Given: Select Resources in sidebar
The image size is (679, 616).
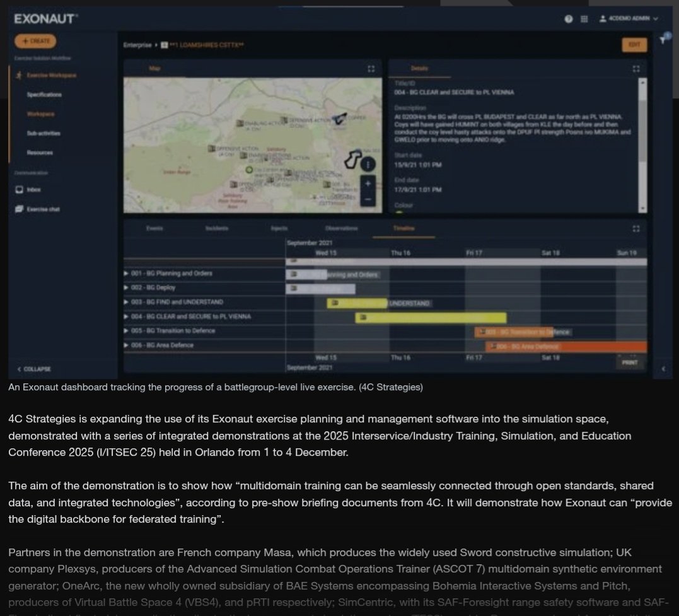Looking at the screenshot, I should pyautogui.click(x=40, y=153).
